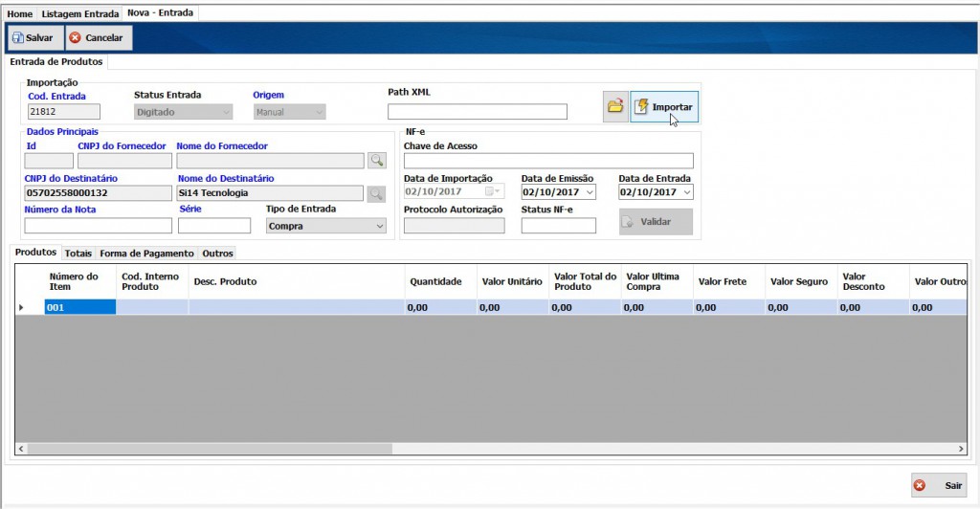Expand the Data de Emissão date picker
The image size is (980, 509).
[x=589, y=192]
